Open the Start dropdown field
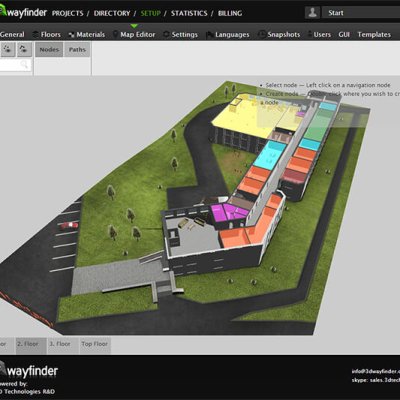400x400 pixels. [361, 13]
